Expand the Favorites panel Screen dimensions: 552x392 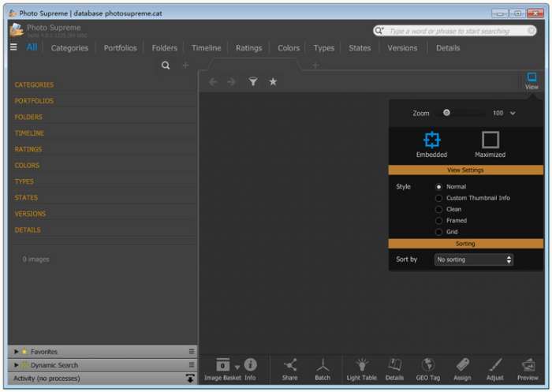point(17,352)
